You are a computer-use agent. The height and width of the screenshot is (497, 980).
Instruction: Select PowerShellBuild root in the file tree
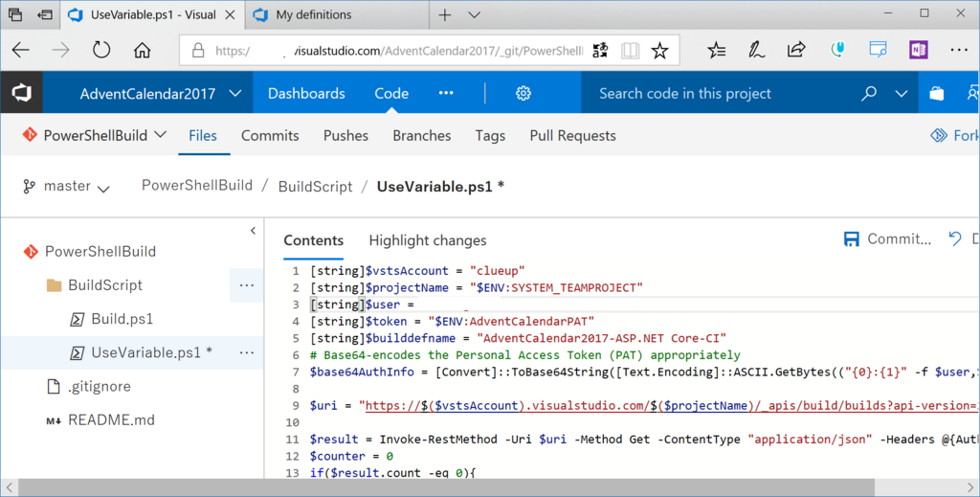(100, 251)
